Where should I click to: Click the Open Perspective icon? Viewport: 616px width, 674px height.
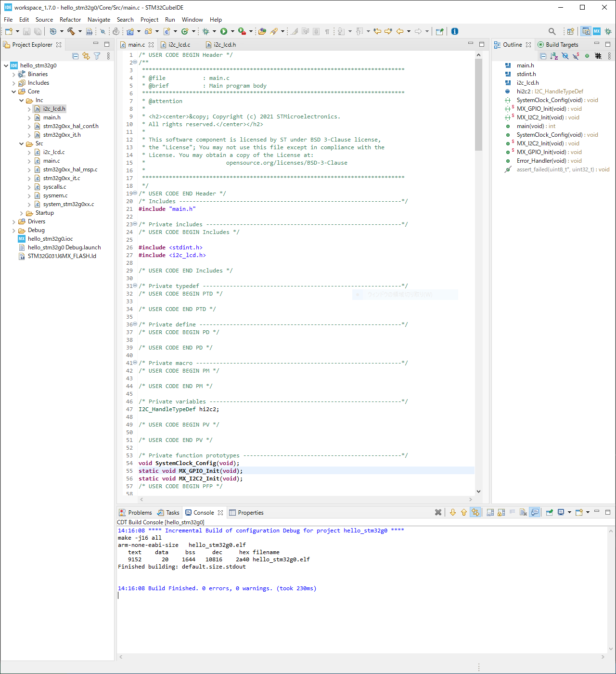[x=571, y=31]
